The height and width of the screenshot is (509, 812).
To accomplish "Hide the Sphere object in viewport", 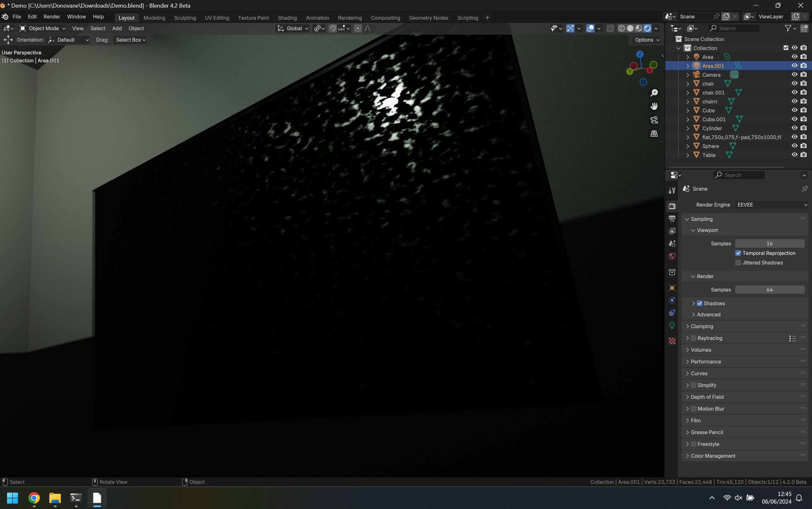I will coord(794,146).
